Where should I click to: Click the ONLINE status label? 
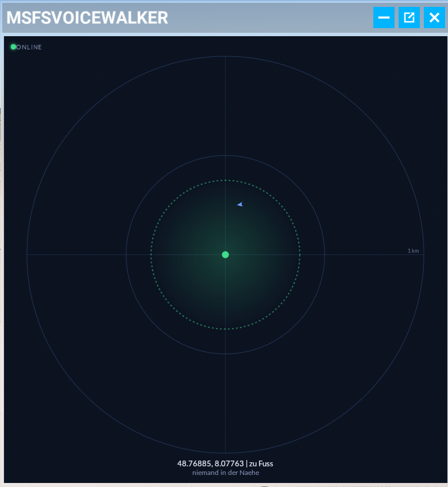tap(29, 47)
